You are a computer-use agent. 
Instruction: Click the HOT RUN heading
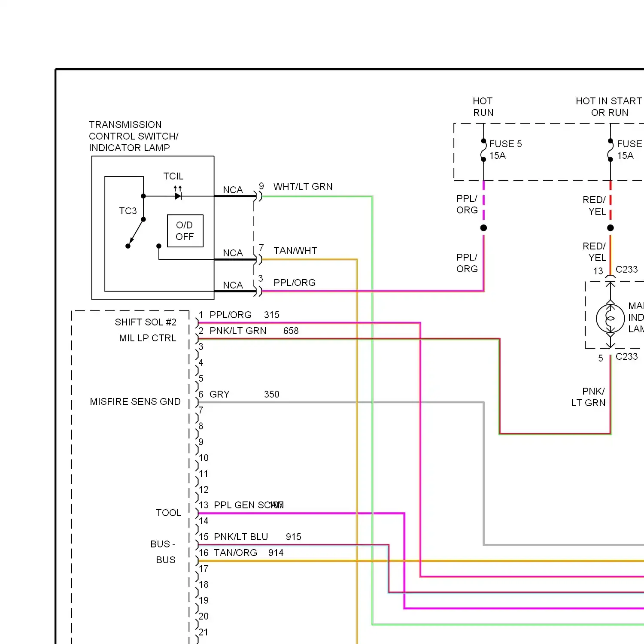pos(483,107)
